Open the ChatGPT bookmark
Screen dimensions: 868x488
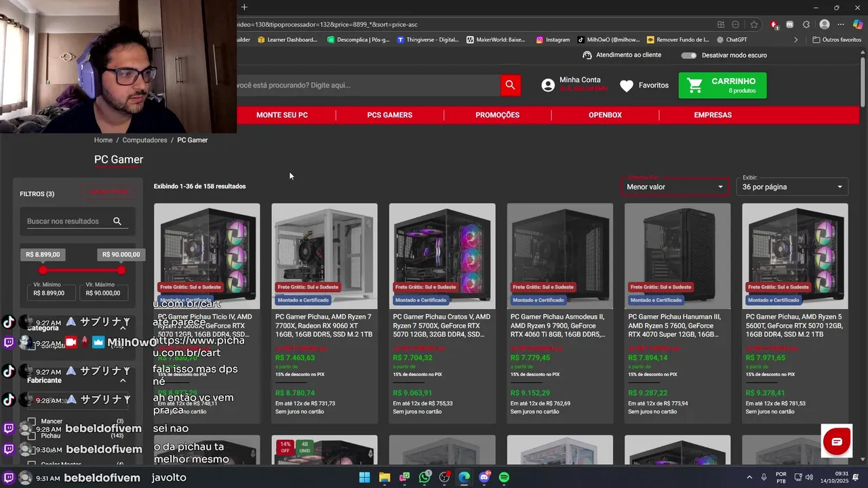click(732, 40)
